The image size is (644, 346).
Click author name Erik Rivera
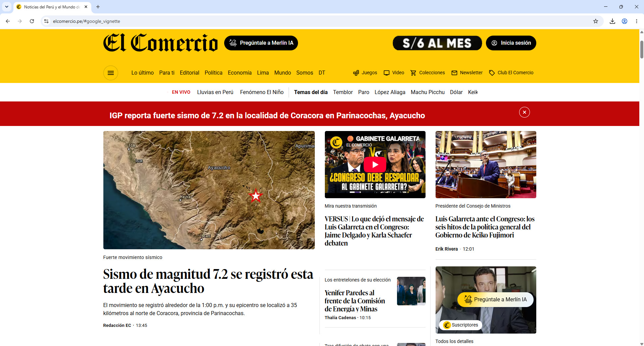447,249
